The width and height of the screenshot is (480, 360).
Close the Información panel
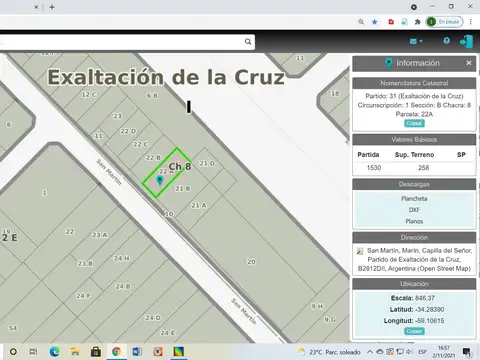coord(469,63)
